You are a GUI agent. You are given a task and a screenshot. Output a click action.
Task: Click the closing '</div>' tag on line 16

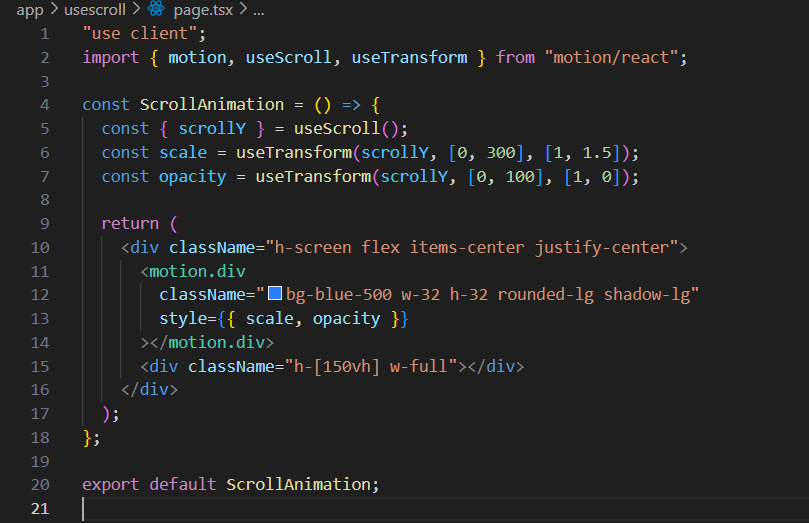pos(150,389)
